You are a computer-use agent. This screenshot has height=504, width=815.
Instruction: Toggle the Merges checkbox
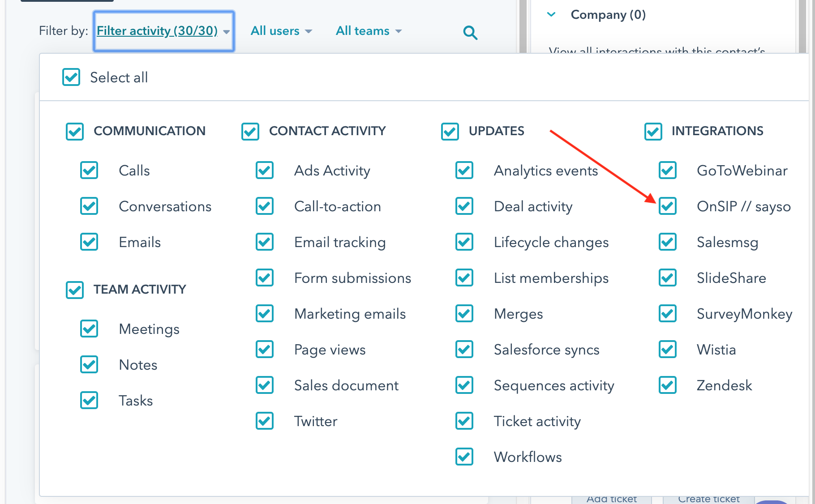coord(464,313)
